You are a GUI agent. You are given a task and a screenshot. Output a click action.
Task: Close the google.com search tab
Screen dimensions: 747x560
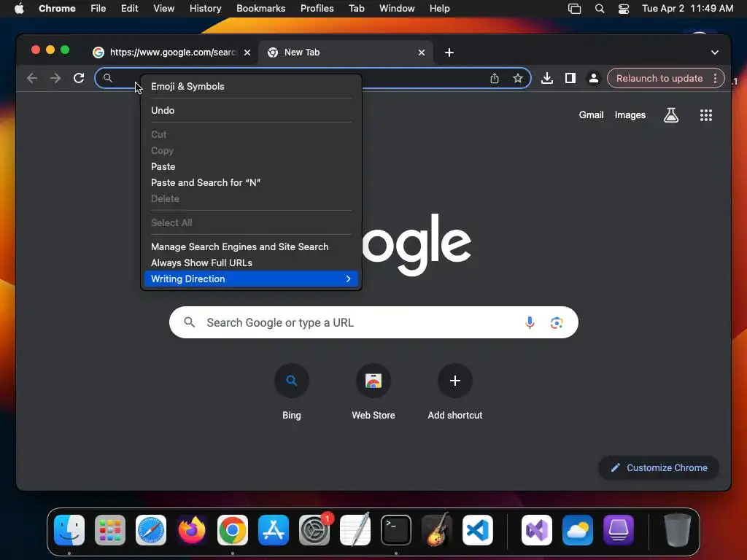(x=247, y=52)
